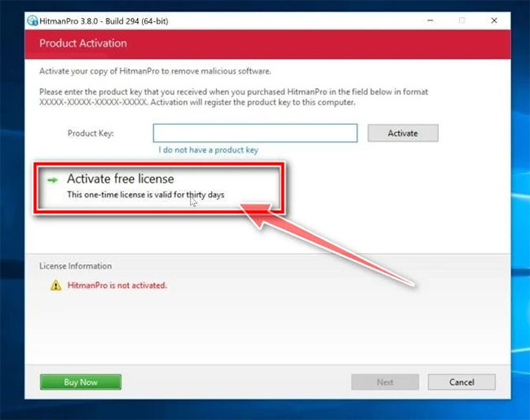Click the HitmanPro 3.8.0 title bar text

pos(104,21)
